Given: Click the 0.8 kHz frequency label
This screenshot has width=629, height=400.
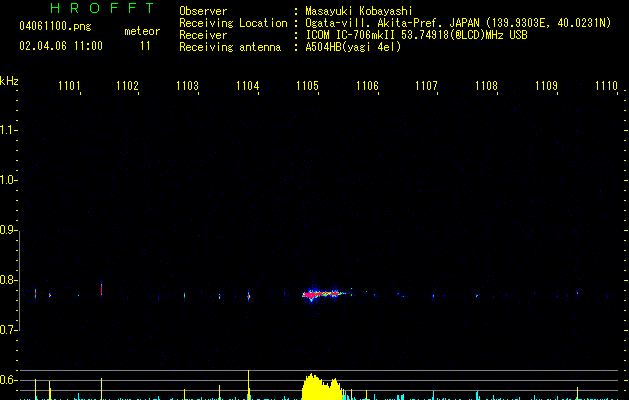Looking at the screenshot, I should click(x=7, y=280).
